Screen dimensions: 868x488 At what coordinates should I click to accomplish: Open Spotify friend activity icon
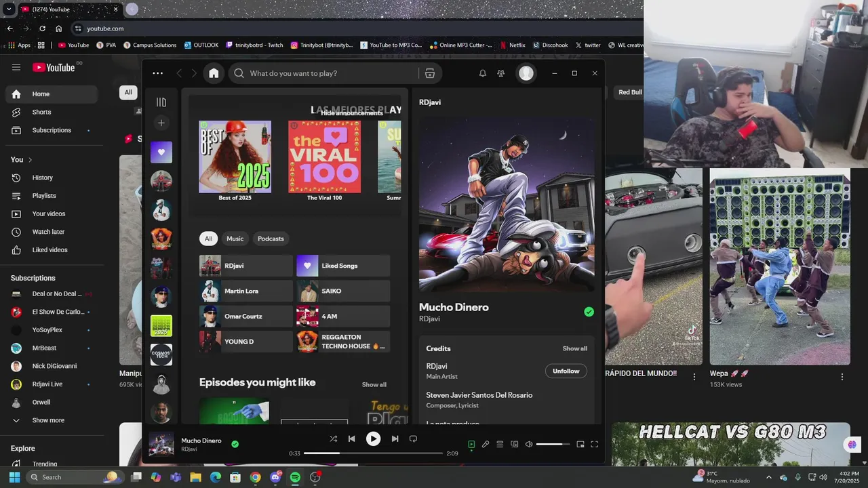[x=500, y=73]
